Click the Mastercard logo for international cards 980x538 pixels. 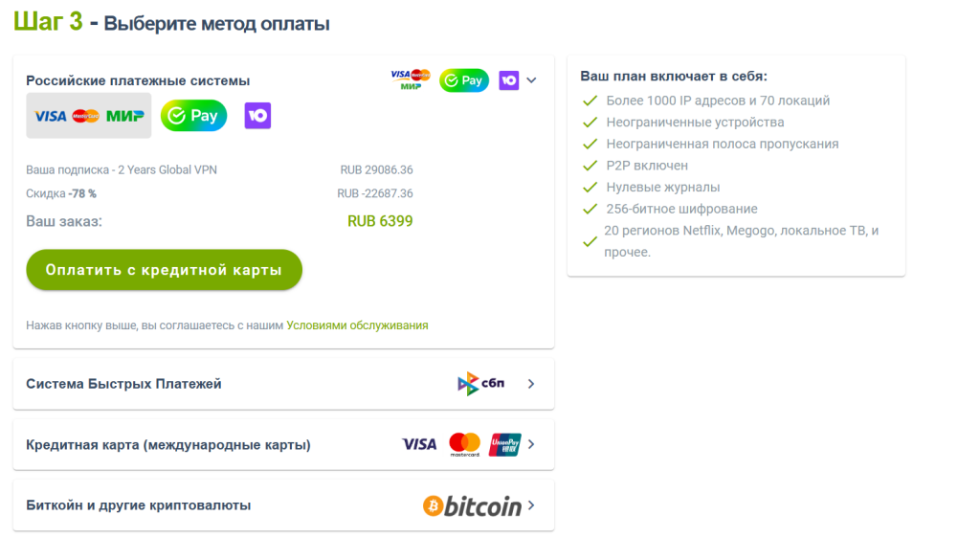coord(464,444)
